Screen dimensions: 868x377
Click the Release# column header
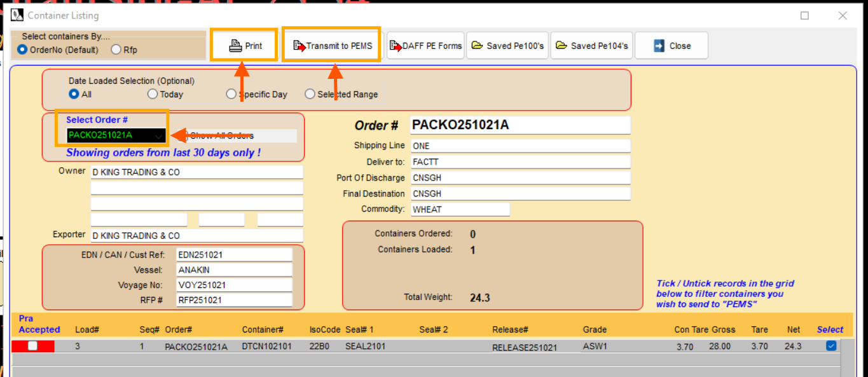(x=510, y=329)
